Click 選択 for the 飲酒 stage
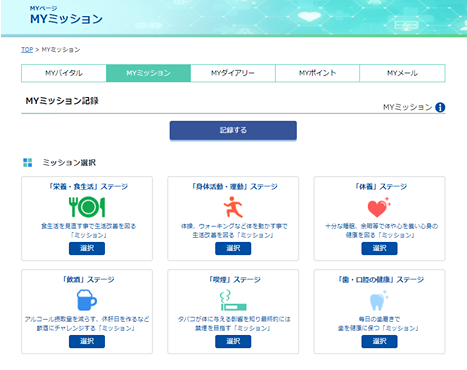 87,341
